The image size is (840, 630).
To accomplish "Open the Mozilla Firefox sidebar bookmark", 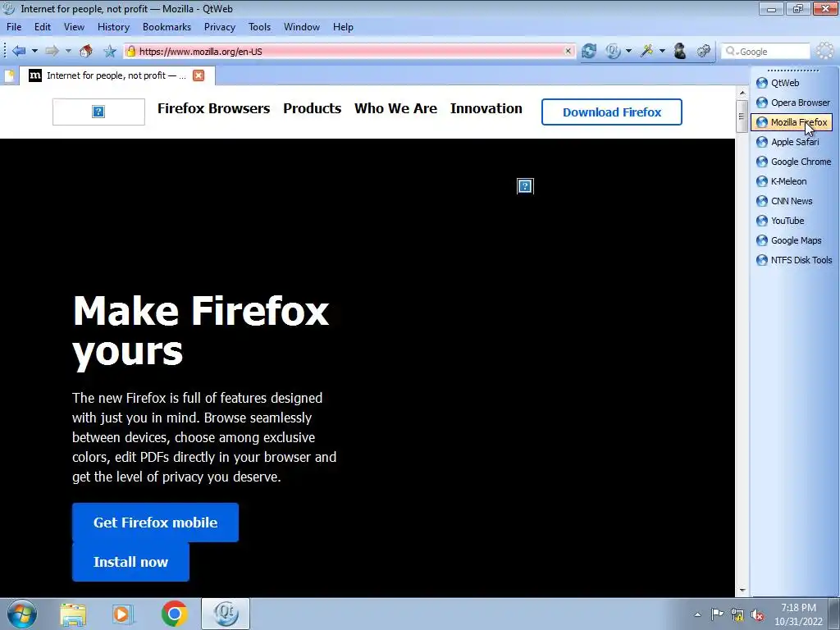I will (x=792, y=122).
